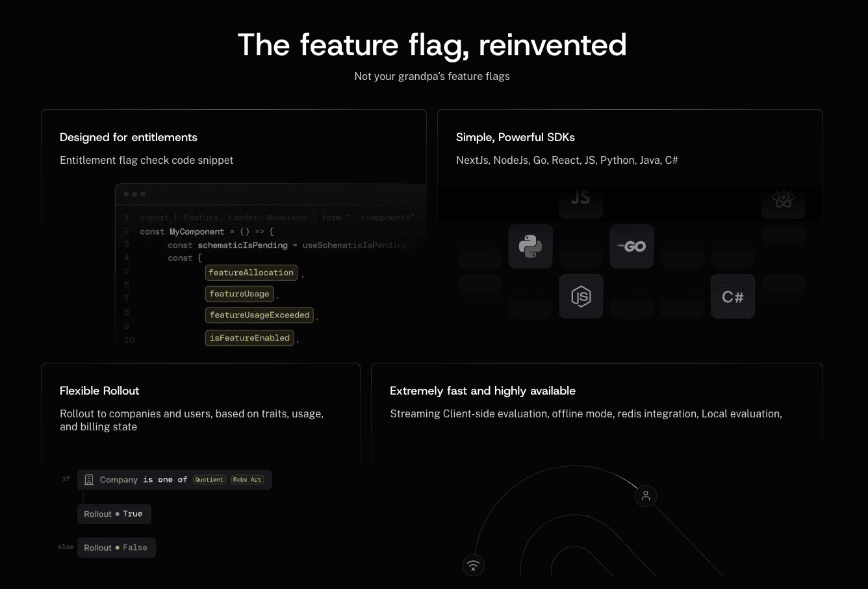Select the Robs Art company tag
The image size is (868, 589).
tap(247, 480)
